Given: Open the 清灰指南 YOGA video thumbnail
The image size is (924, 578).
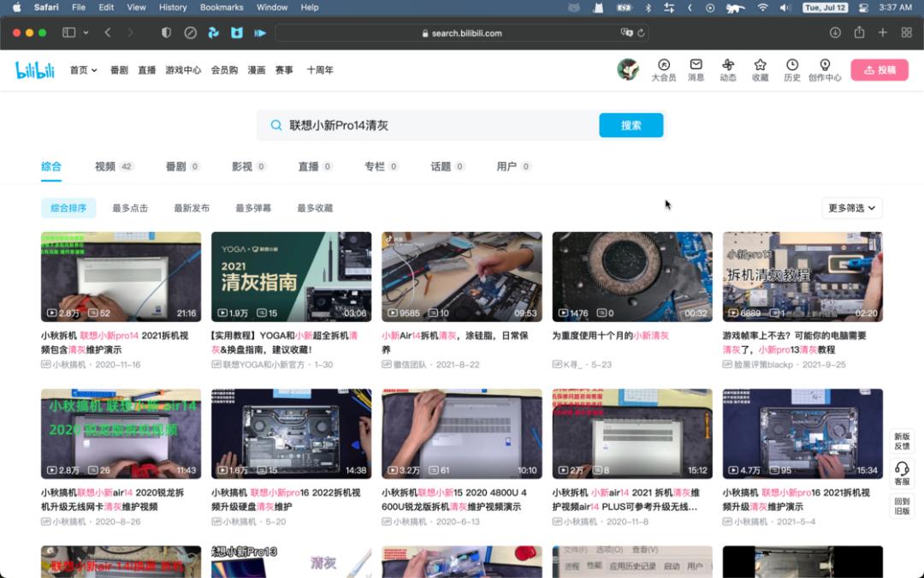Looking at the screenshot, I should tap(291, 277).
